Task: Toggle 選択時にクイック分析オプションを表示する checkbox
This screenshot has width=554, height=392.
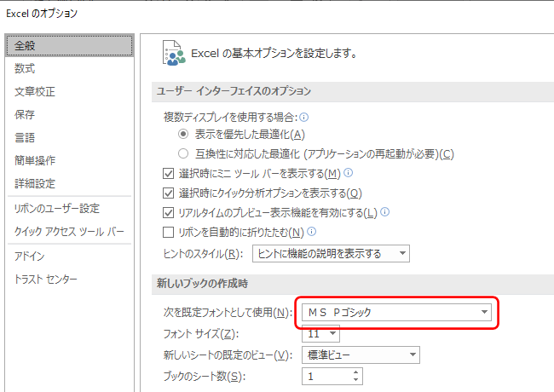Action: [x=168, y=193]
